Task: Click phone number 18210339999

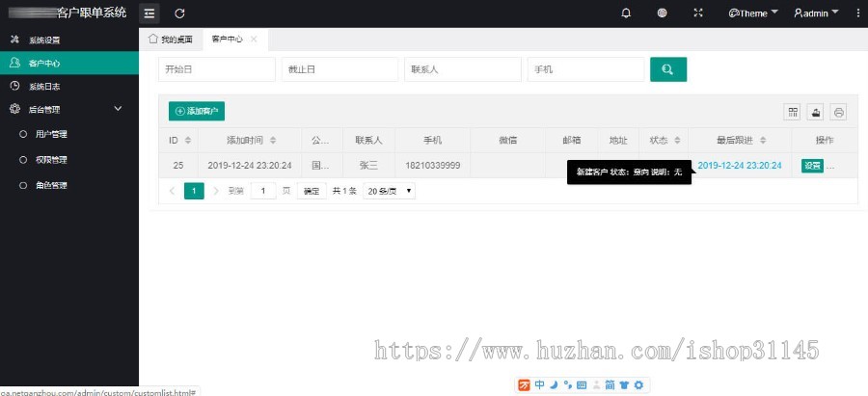Action: (x=432, y=166)
